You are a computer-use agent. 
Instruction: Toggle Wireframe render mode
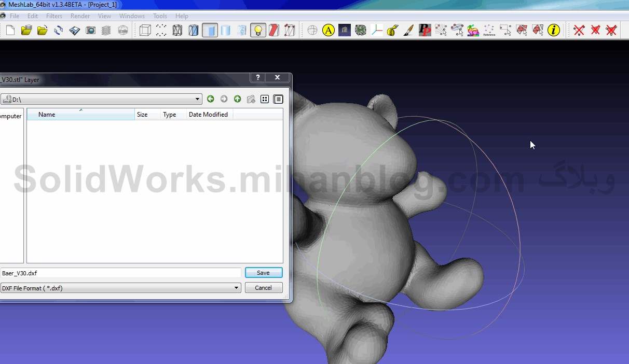point(177,31)
